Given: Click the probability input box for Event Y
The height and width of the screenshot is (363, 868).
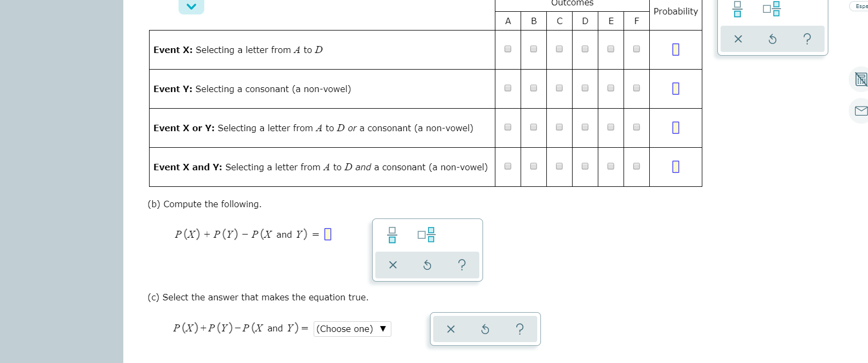Looking at the screenshot, I should tap(675, 88).
